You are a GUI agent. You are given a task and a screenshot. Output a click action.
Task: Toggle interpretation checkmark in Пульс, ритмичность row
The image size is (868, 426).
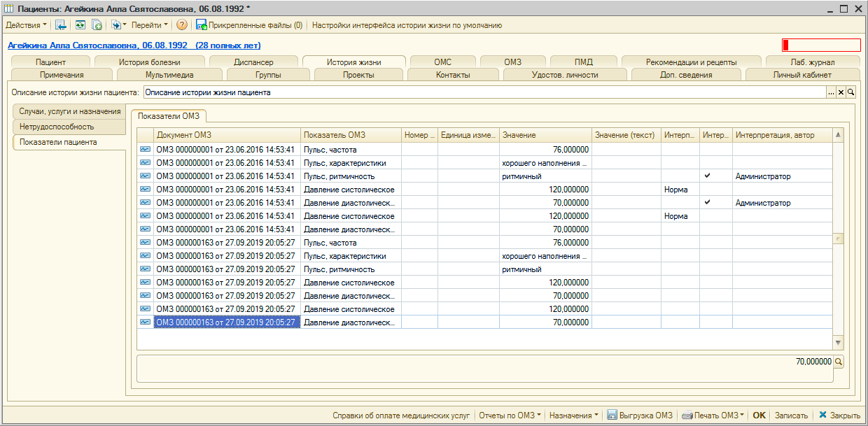[x=707, y=176]
